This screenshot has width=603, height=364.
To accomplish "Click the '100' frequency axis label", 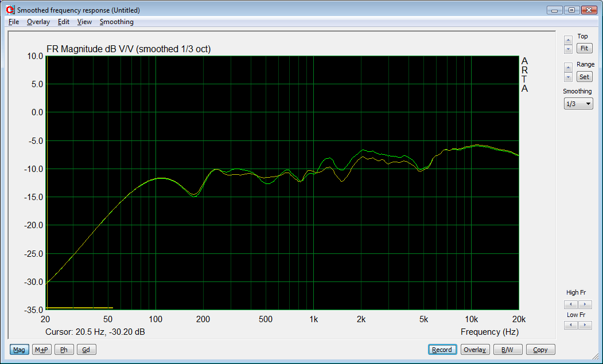I will (155, 319).
